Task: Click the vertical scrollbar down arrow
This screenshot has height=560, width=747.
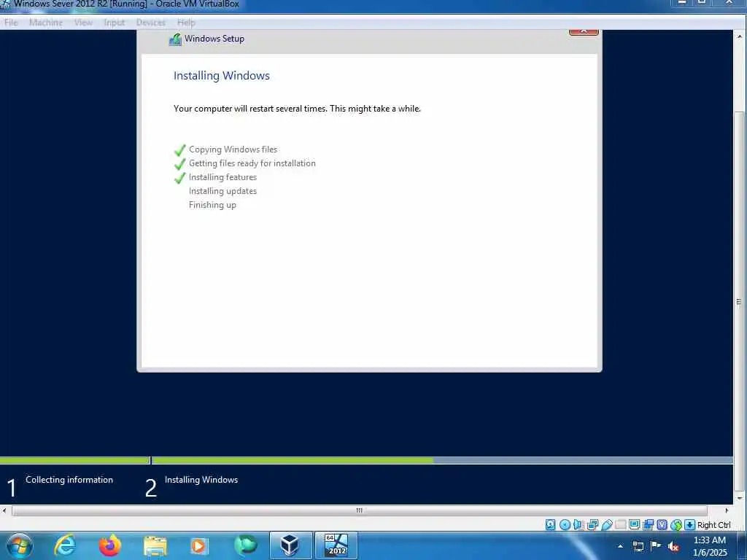Action: pos(740,498)
